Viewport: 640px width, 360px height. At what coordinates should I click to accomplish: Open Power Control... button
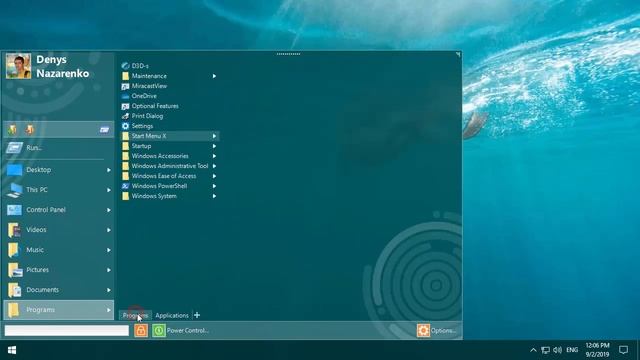[181, 331]
